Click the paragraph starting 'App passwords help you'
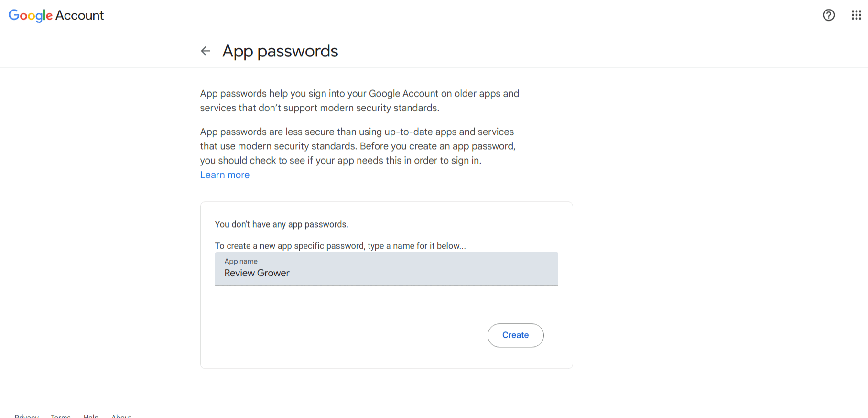This screenshot has height=418, width=868. (x=359, y=100)
